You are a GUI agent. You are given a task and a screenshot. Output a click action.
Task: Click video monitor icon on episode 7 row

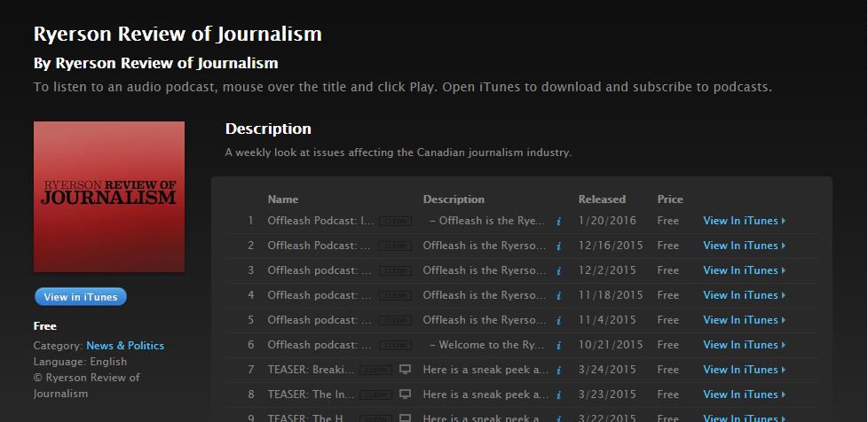pos(406,370)
